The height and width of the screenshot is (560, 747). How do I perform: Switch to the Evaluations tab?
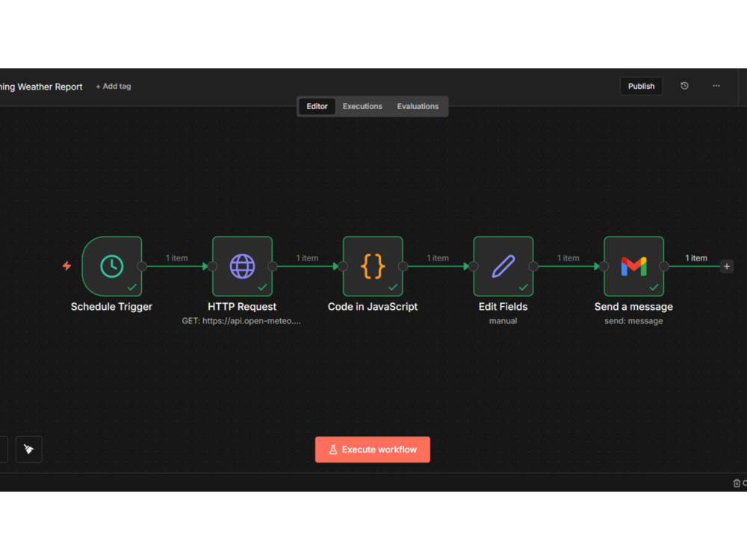[418, 106]
